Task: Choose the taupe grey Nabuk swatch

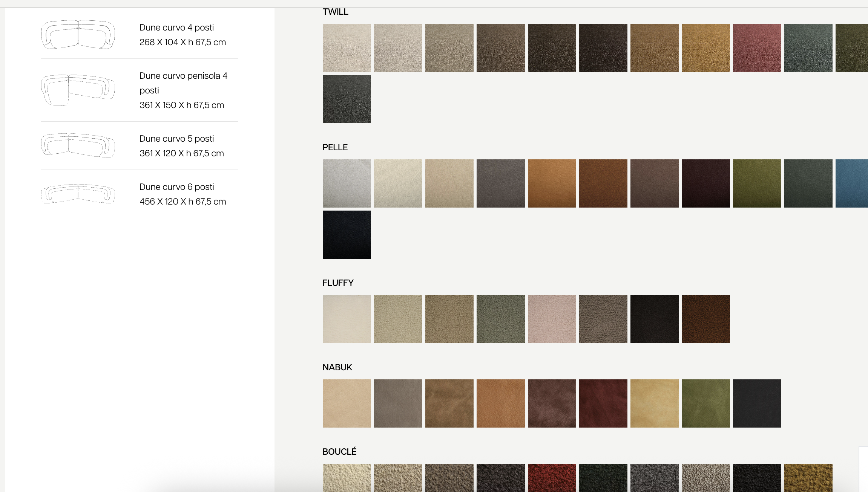Action: [398, 403]
